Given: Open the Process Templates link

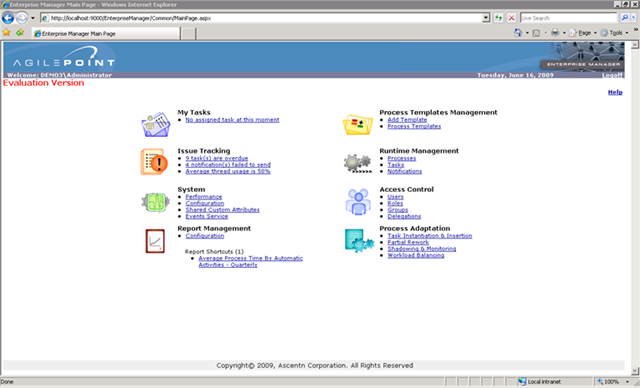Looking at the screenshot, I should coord(414,126).
